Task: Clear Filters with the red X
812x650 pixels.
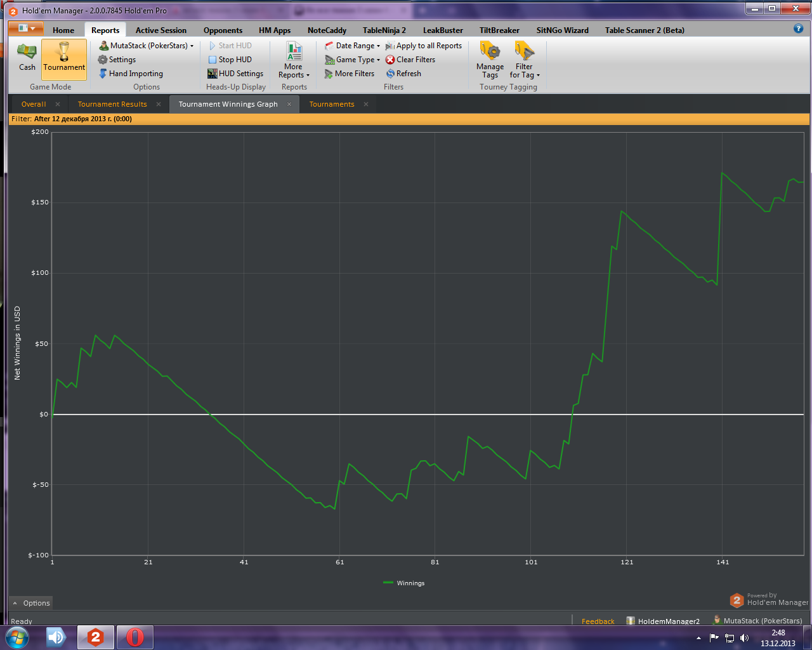Action: pos(410,60)
